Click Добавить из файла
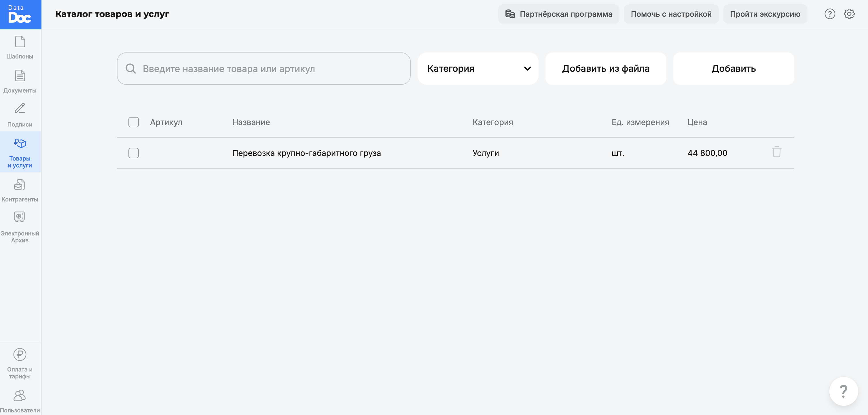This screenshot has height=415, width=868. point(606,68)
